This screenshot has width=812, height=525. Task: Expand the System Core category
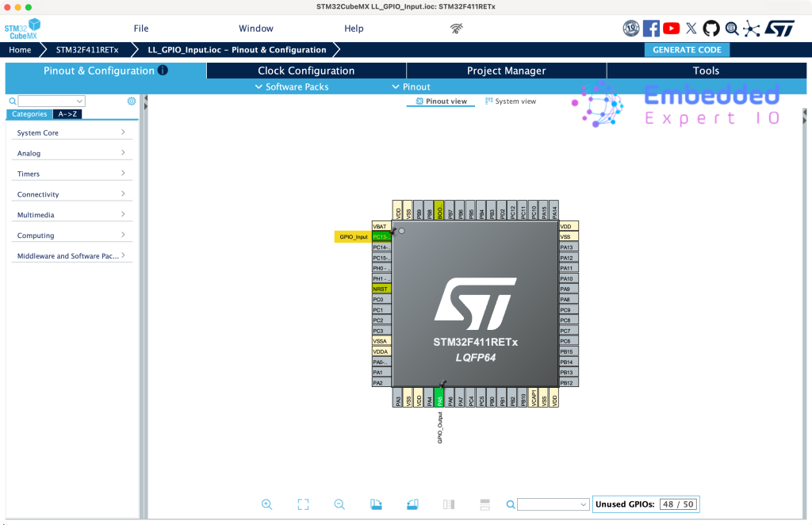point(71,132)
